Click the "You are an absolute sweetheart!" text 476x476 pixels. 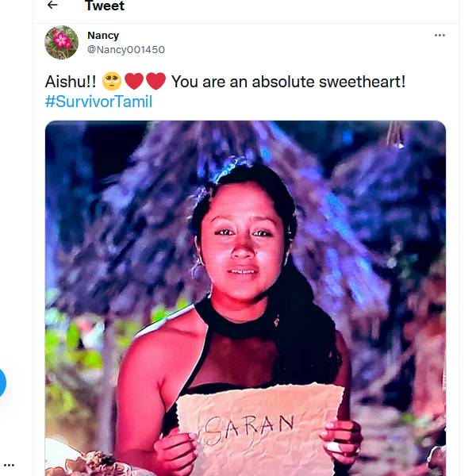point(288,82)
